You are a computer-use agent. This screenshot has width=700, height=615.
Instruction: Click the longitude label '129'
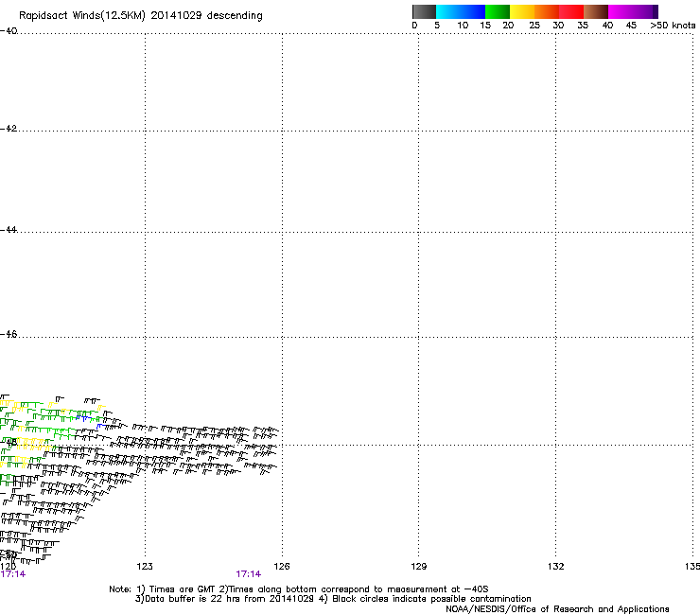click(x=419, y=567)
